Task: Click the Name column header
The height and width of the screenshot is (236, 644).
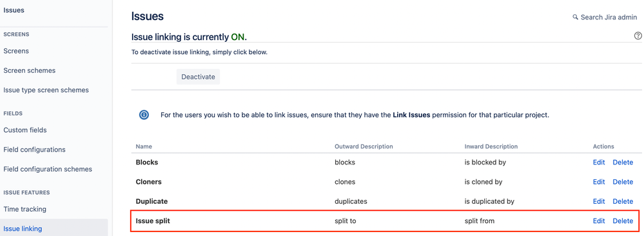Action: click(144, 146)
